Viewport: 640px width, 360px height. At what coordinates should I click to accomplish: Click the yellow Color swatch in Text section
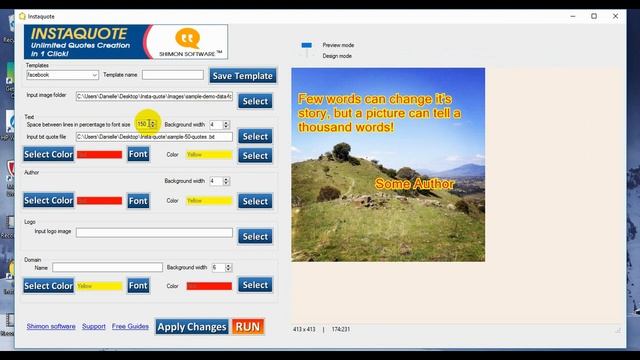(209, 155)
